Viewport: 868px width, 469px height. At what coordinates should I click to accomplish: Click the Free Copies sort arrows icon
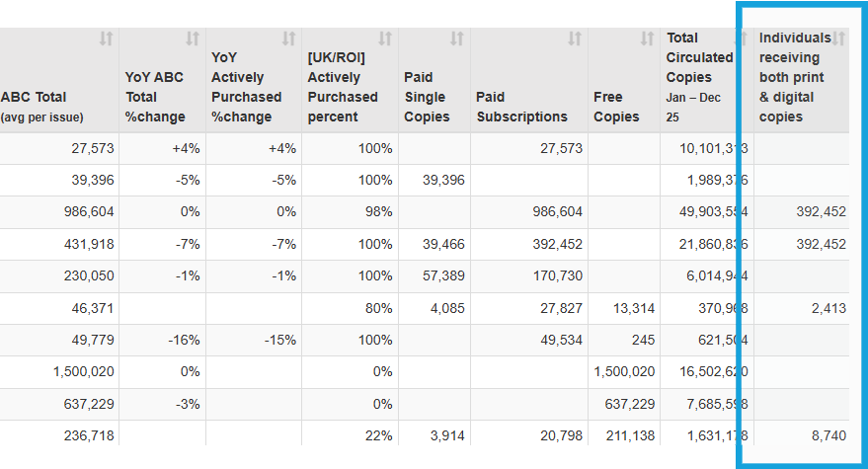tap(647, 39)
